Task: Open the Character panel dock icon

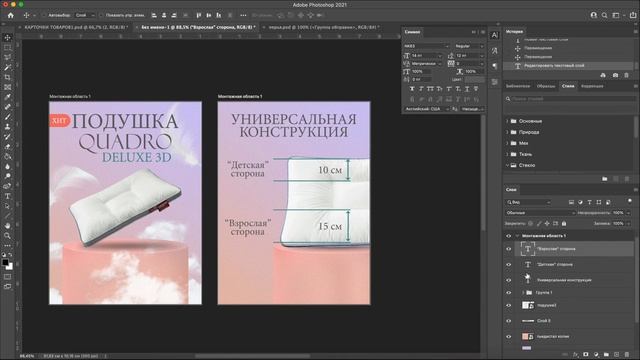Action: (495, 36)
